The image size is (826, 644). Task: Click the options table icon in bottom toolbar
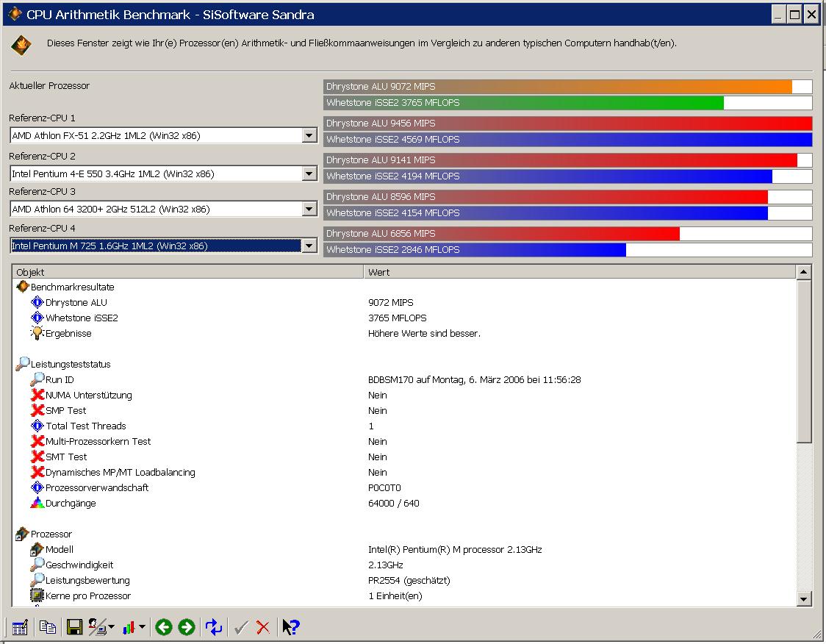click(20, 627)
